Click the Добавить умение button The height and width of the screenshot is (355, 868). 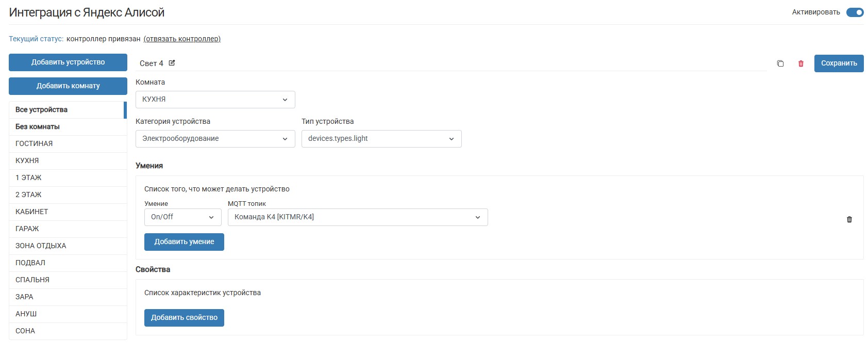184,242
